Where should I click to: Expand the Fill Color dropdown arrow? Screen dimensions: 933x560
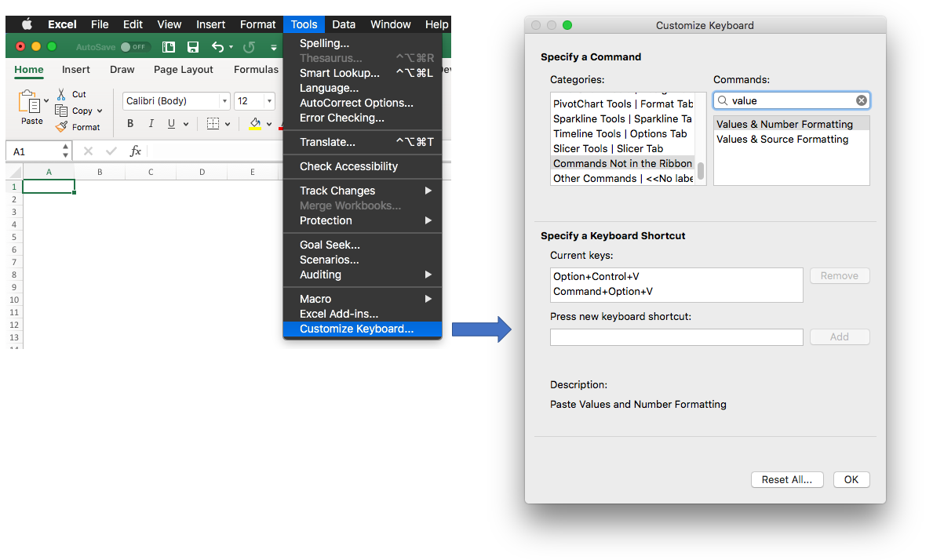point(269,124)
